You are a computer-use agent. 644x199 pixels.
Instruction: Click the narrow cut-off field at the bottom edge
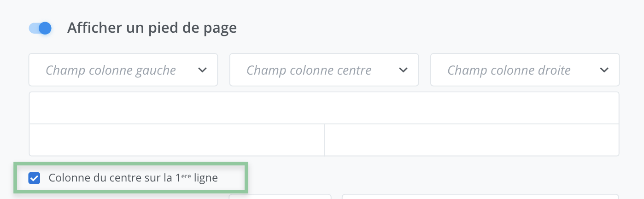tap(280, 197)
